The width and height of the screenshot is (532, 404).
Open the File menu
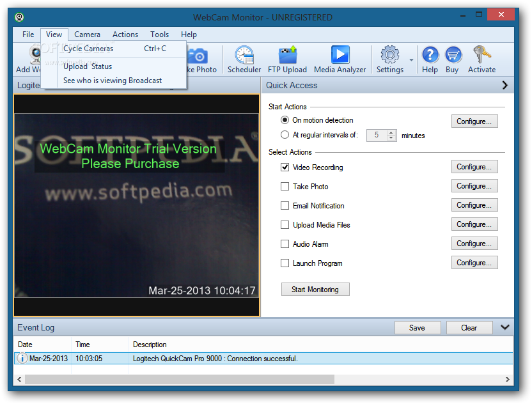tap(28, 35)
